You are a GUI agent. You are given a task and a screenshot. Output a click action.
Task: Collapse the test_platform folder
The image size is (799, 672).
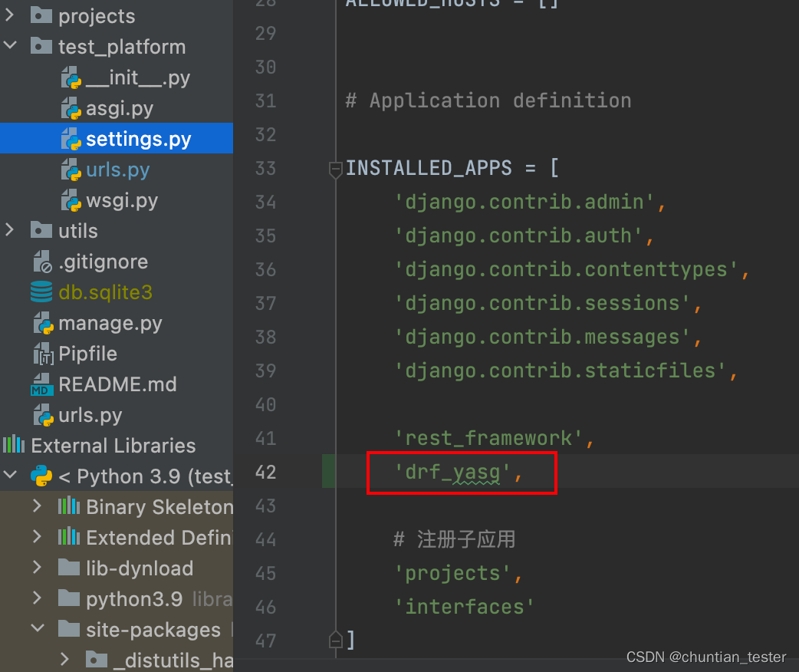10,46
